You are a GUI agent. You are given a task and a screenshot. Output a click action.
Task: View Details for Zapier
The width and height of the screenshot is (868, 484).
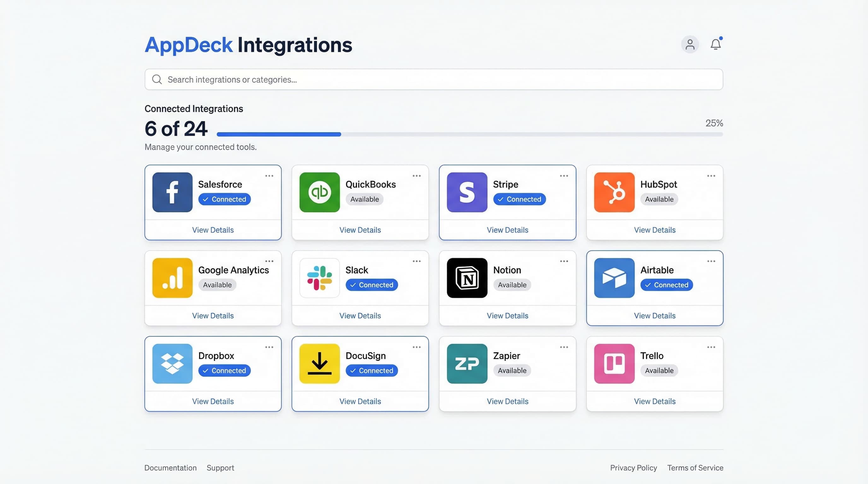507,401
